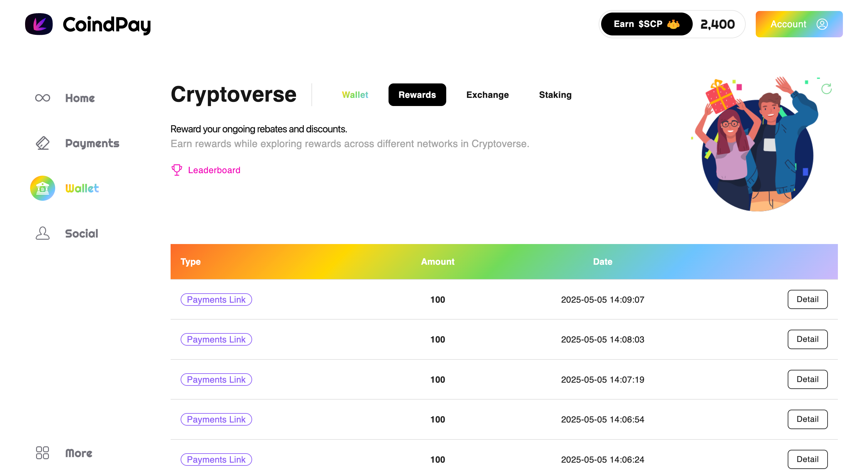Open the Social person icon
This screenshot has height=473, width=868.
42,233
